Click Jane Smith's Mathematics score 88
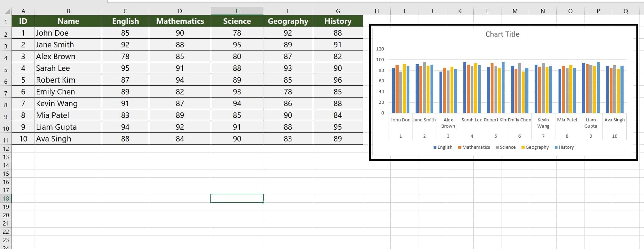The width and height of the screenshot is (644, 249). click(180, 45)
